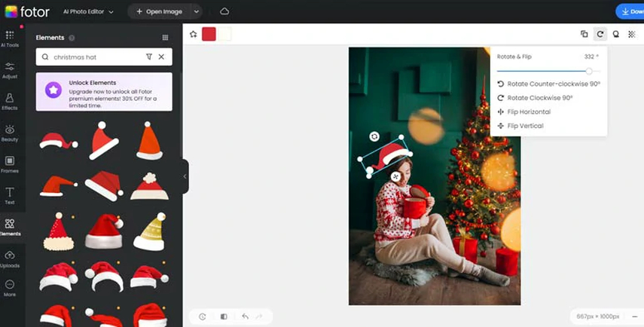644x327 pixels.
Task: Click the shadow icon in top toolbar
Action: (615, 34)
